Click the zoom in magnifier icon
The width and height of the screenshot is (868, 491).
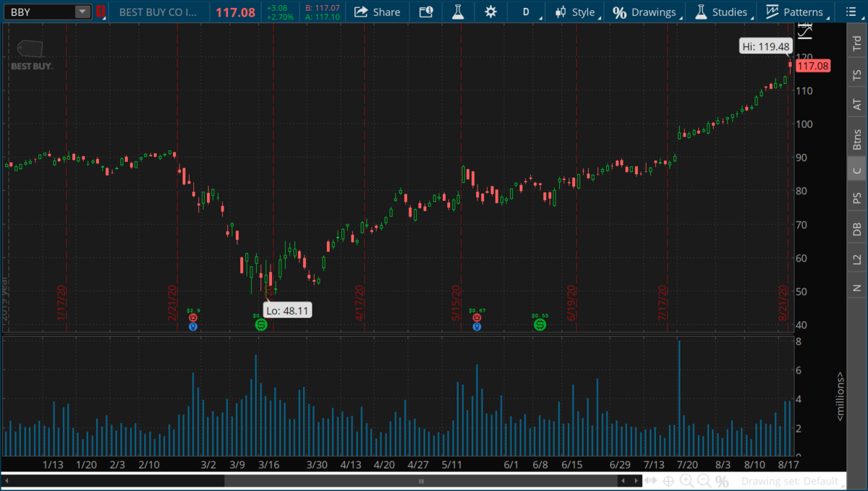(x=686, y=481)
